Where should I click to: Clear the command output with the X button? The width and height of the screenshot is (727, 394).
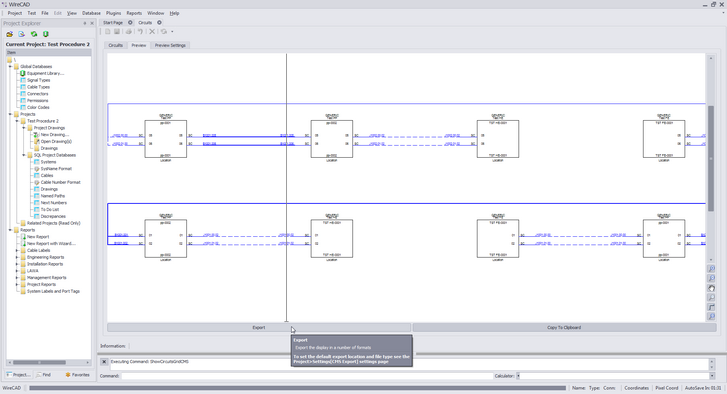[104, 362]
